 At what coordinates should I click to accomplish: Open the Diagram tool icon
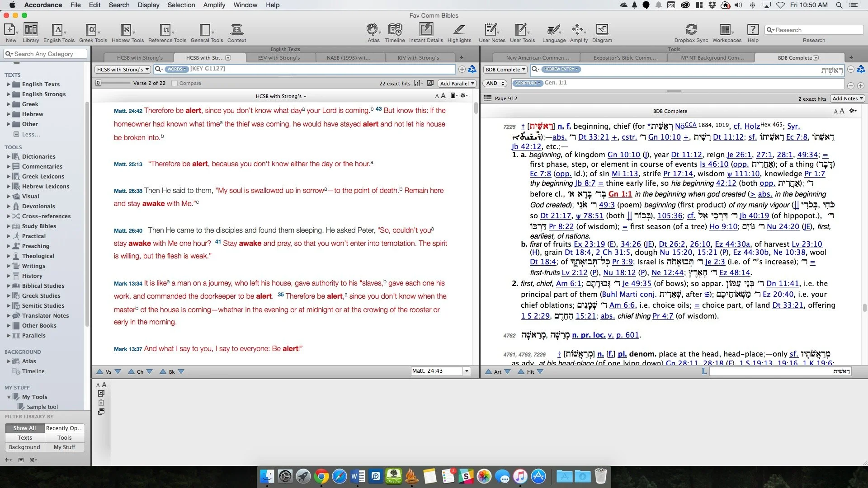pos(602,30)
